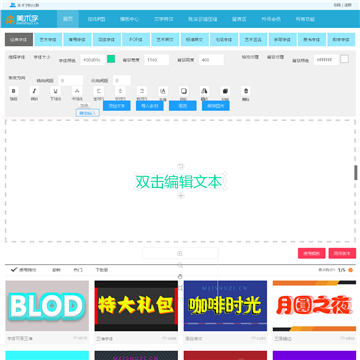The width and height of the screenshot is (360, 360).
Task: Click the #00d99c font color field
Action: (93, 60)
